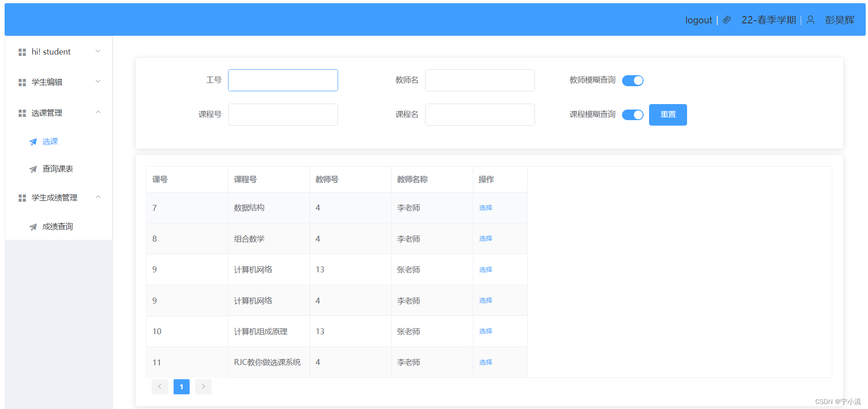This screenshot has height=409, width=868.
Task: Click 选择 for 计算机网络 张老师 row
Action: 486,270
